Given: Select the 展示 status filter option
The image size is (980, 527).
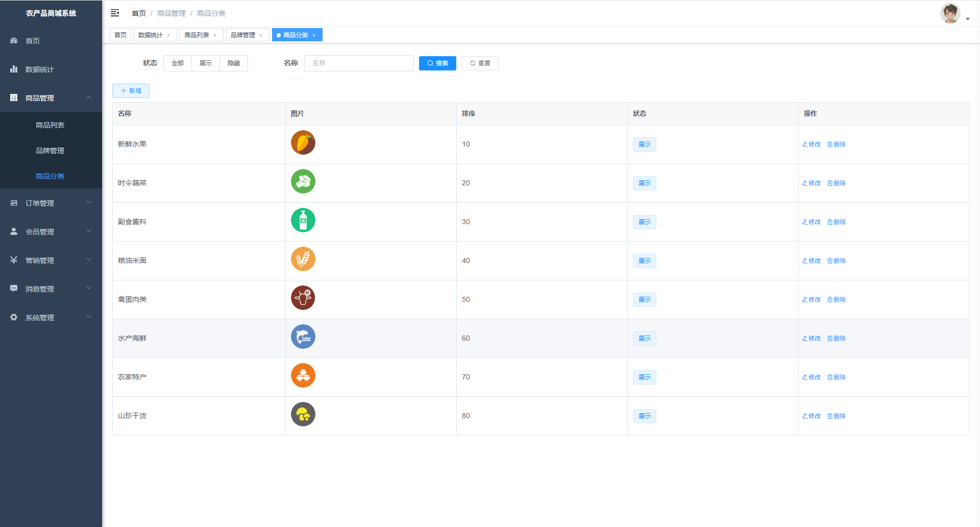Looking at the screenshot, I should 206,63.
